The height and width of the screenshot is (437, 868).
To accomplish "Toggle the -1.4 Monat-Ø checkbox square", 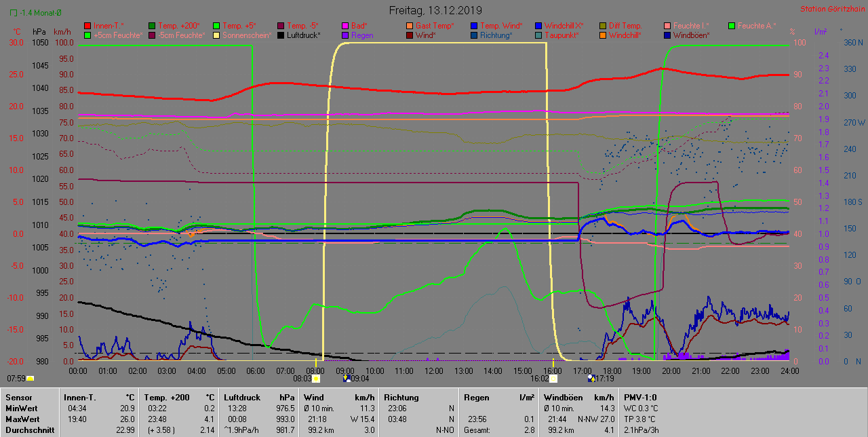I will [14, 13].
